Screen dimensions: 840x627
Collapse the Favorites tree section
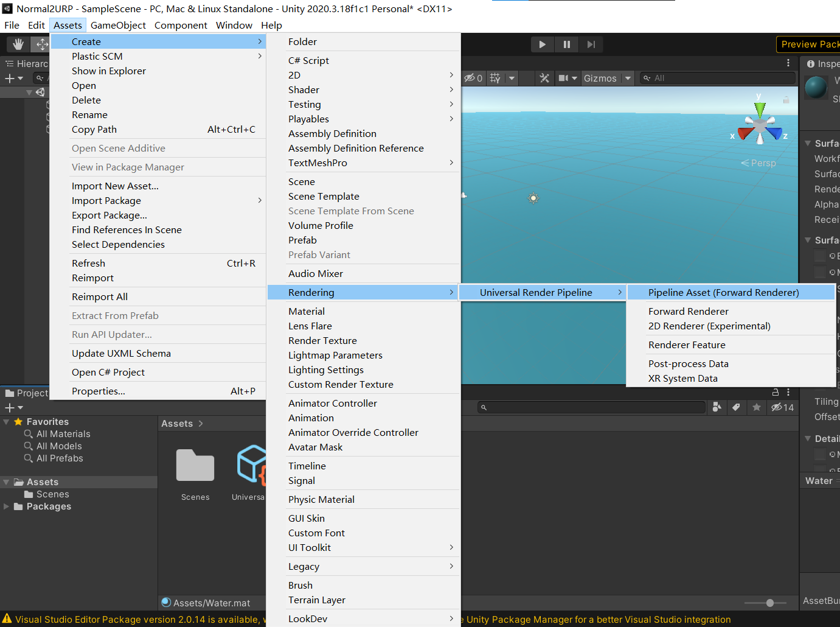coord(6,422)
